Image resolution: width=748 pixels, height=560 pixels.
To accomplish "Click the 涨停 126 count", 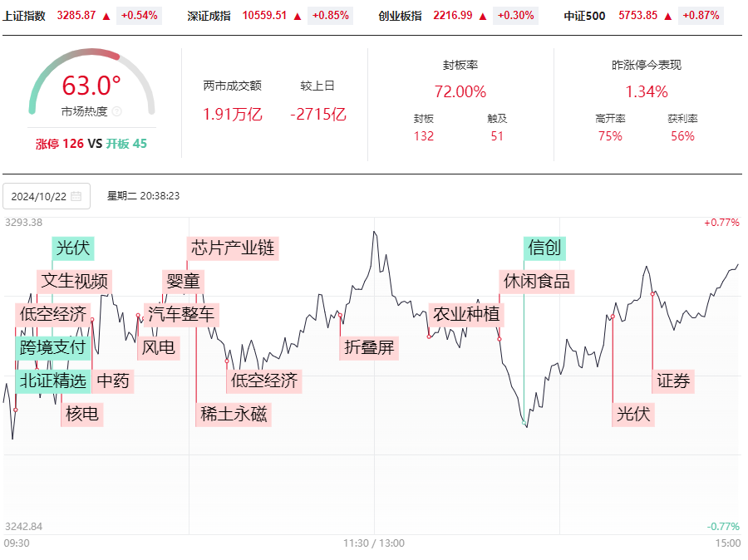I will pos(60,144).
